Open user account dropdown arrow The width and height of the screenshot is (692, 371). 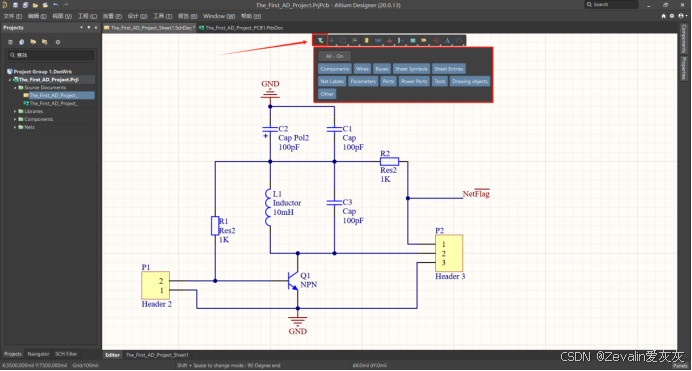[x=686, y=16]
